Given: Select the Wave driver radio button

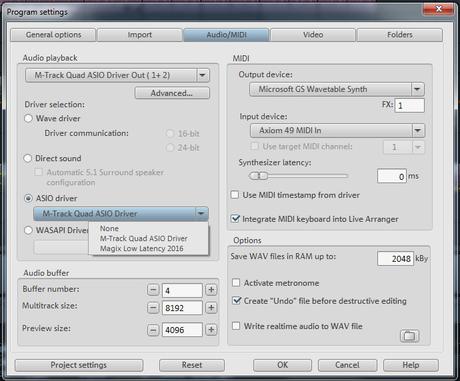Looking at the screenshot, I should pos(28,118).
